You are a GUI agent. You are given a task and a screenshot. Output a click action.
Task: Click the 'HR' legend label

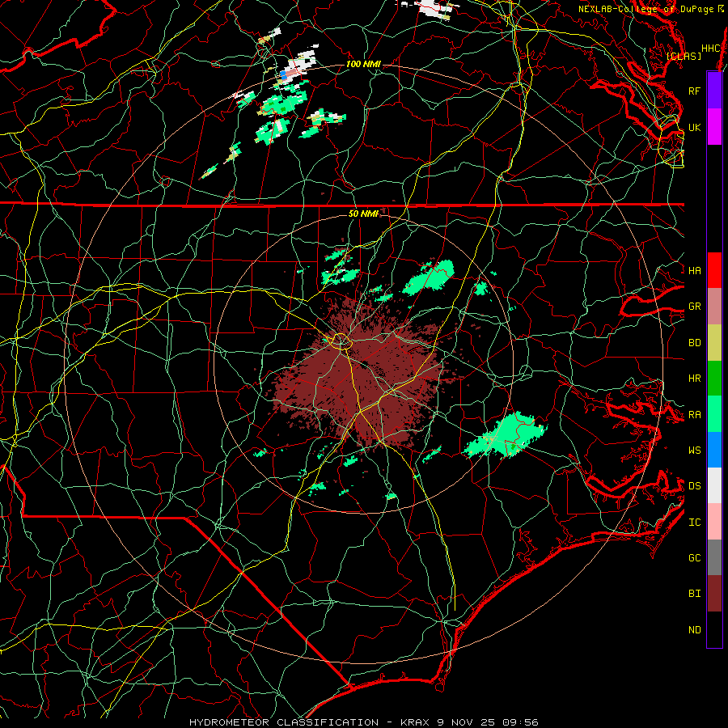point(694,379)
